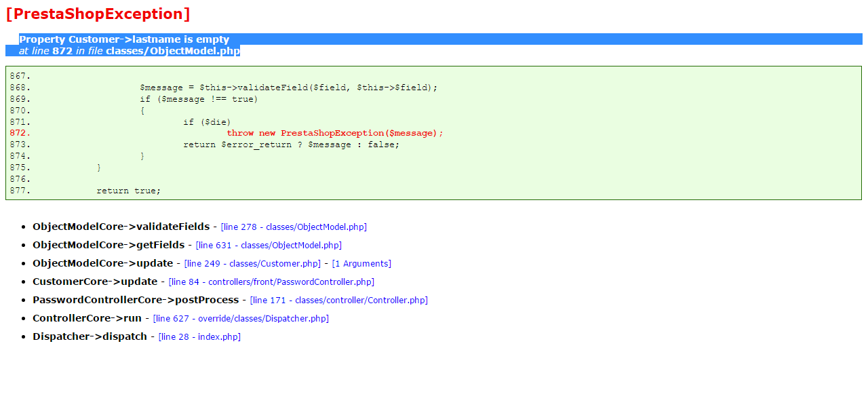Click PasswordControllerCore->postProcess stack entry
The height and width of the screenshot is (407, 868).
(x=136, y=300)
